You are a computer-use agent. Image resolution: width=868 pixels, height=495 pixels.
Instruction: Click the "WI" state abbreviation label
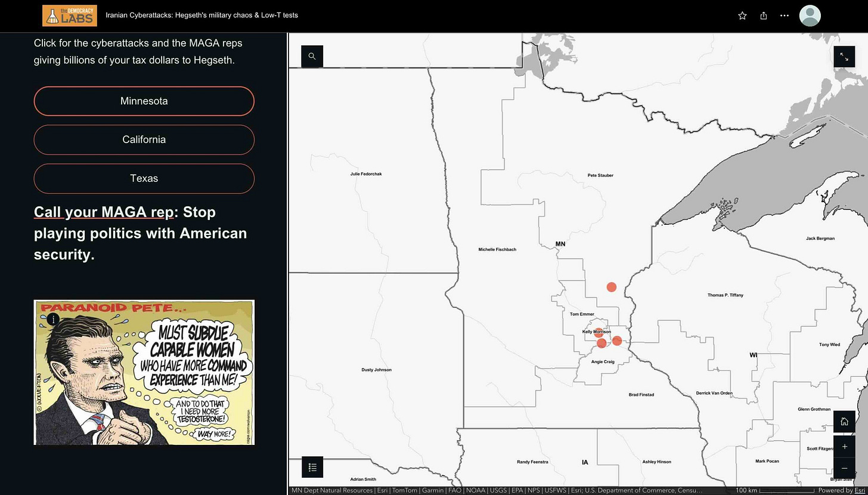coord(754,355)
